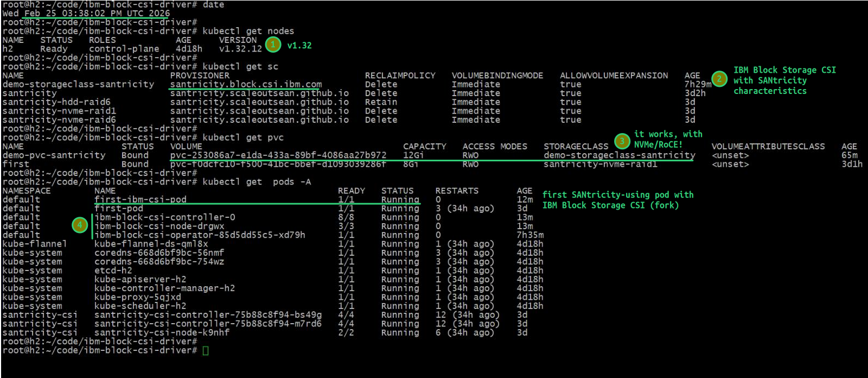
Task: Click pod 'coredns-668d6bf9bc-56nmf'
Action: pyautogui.click(x=159, y=253)
